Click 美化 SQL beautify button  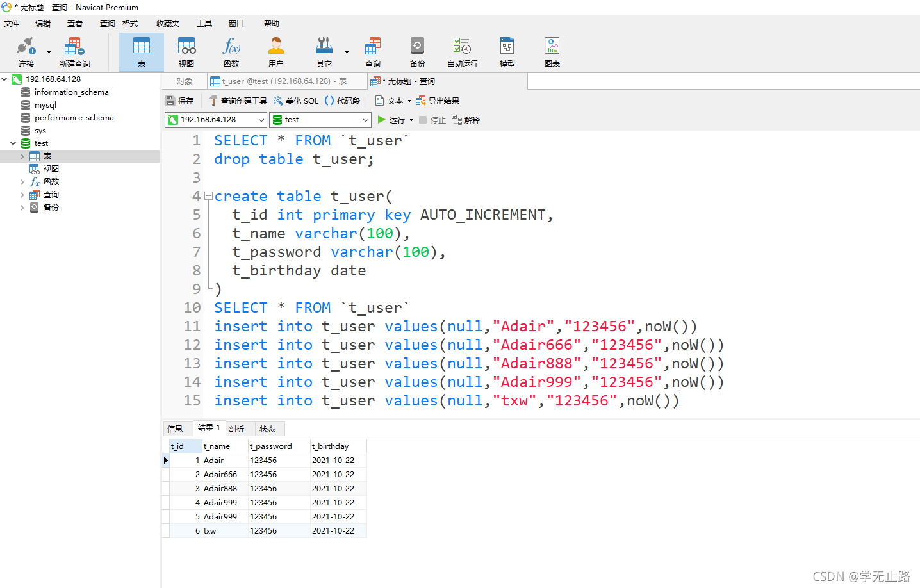point(296,101)
